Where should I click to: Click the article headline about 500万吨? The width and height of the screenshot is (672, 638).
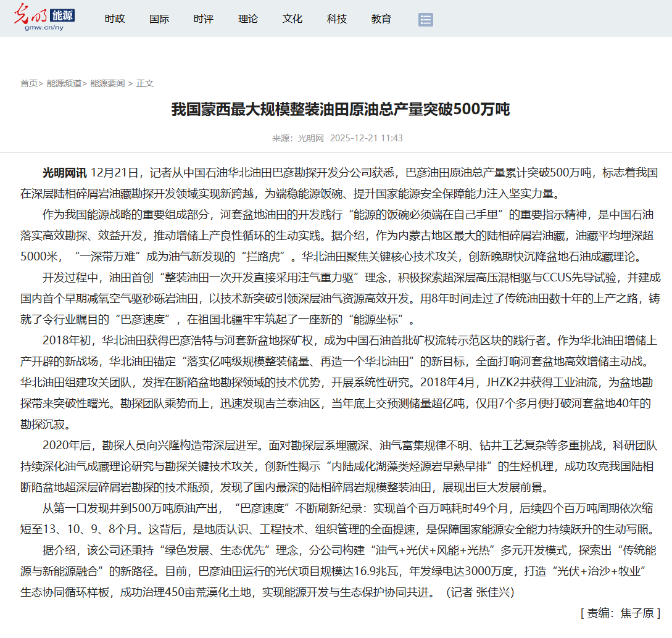click(x=340, y=110)
